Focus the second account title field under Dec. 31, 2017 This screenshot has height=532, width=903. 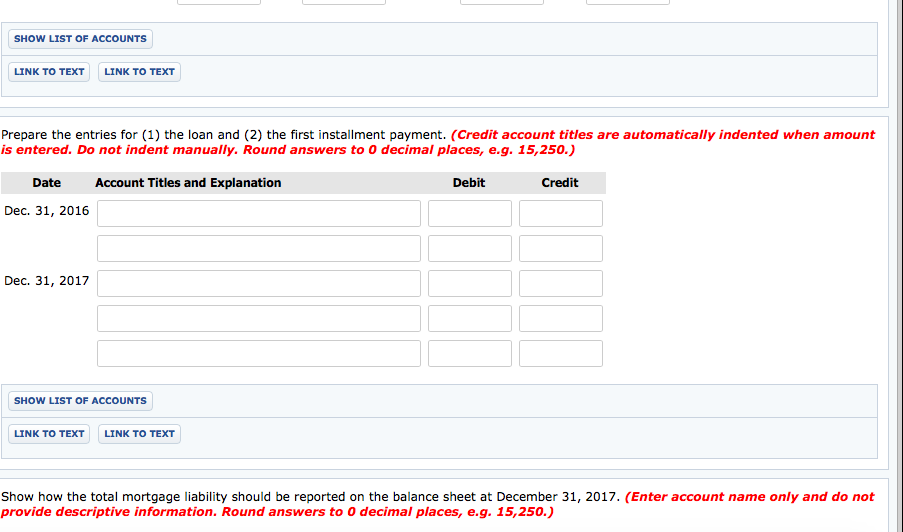[x=259, y=319]
